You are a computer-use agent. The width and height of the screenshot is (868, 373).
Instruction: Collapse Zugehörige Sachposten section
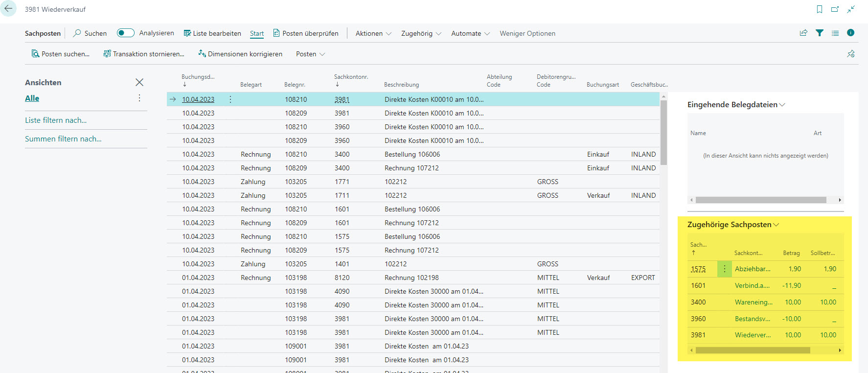733,225
